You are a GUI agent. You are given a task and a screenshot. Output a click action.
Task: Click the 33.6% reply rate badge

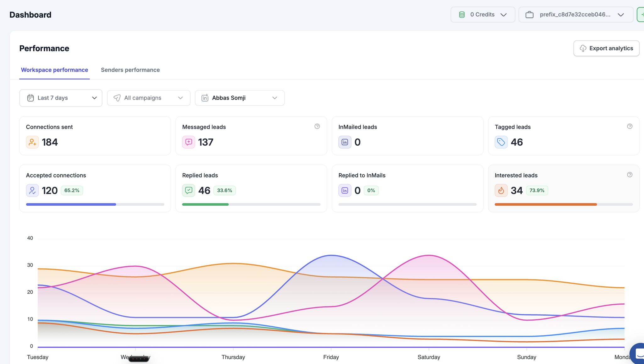point(225,190)
